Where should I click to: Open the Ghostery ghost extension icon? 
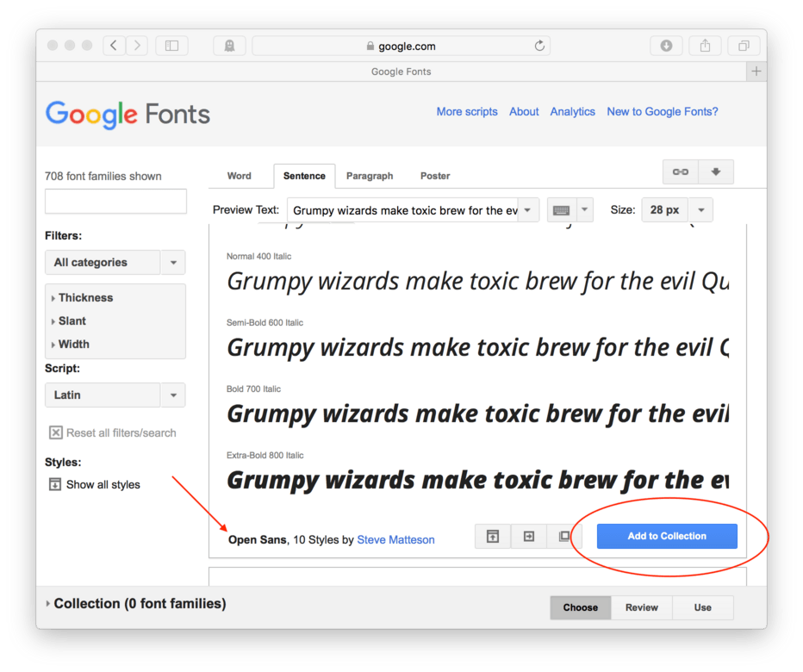tap(229, 46)
